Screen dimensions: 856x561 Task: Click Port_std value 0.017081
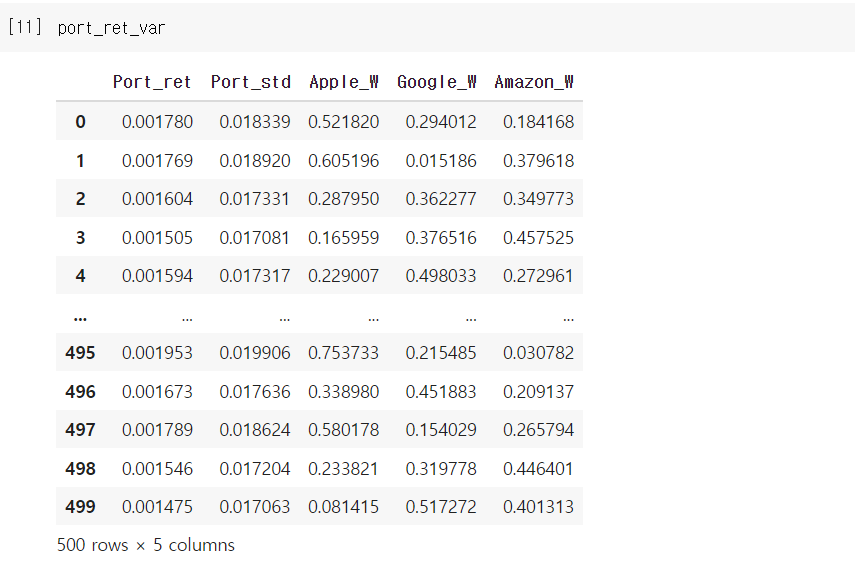point(255,238)
